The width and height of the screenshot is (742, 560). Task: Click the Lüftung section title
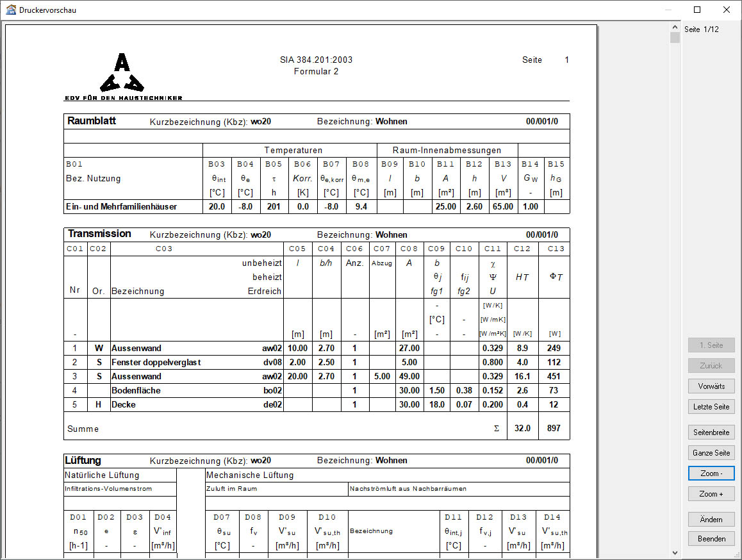pos(83,460)
